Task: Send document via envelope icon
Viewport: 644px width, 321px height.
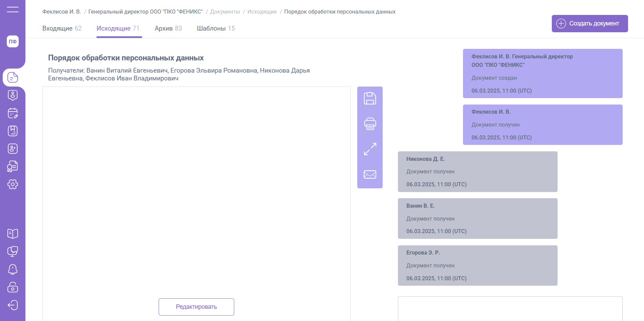Action: [370, 174]
